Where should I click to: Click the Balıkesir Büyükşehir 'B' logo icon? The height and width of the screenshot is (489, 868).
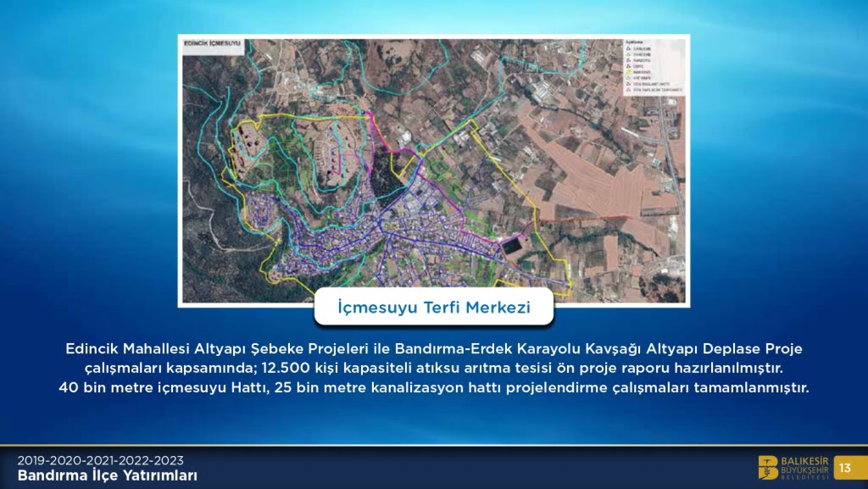point(769,467)
